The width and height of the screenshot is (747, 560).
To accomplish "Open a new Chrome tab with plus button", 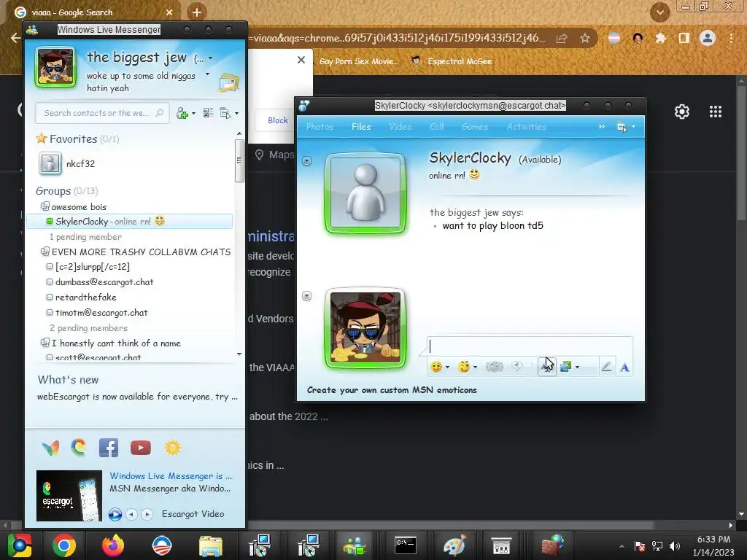I will (197, 12).
